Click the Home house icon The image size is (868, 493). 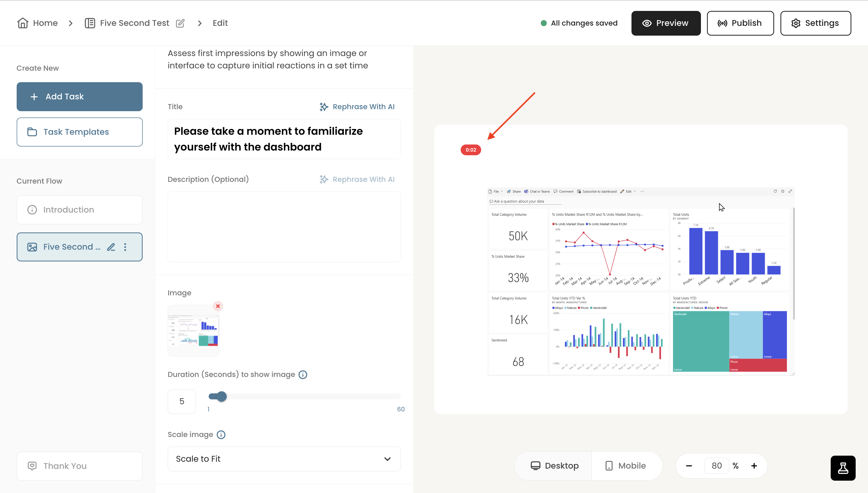[23, 23]
